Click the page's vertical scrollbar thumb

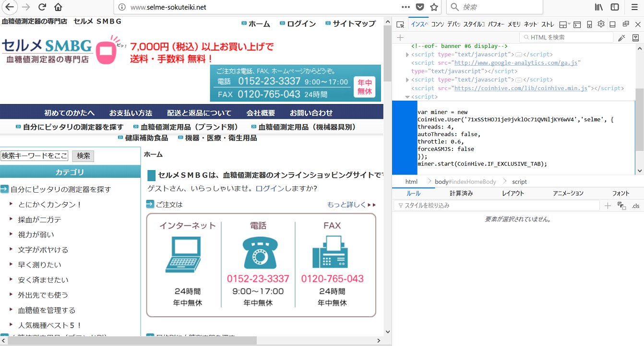pos(387,54)
